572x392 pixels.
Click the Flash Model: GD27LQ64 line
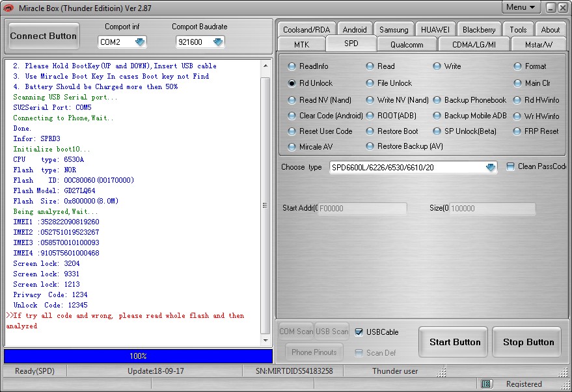55,190
